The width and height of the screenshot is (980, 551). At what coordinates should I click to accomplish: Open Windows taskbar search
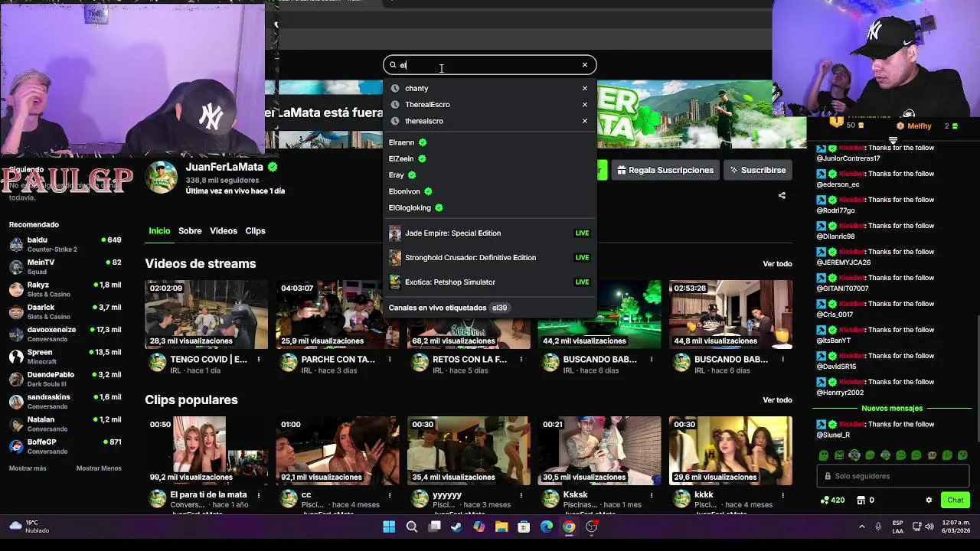tap(412, 527)
